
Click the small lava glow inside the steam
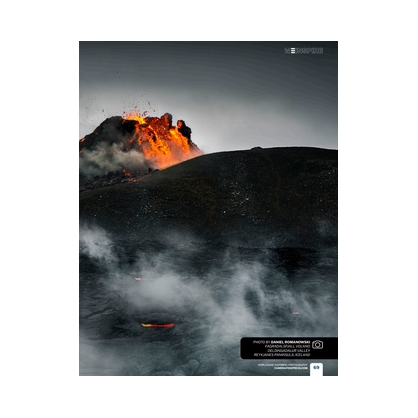coord(137,279)
